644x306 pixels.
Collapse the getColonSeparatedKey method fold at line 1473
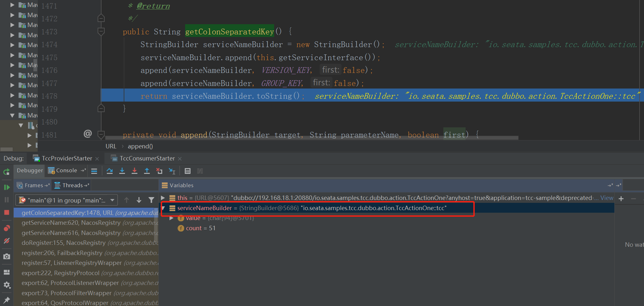tap(101, 32)
